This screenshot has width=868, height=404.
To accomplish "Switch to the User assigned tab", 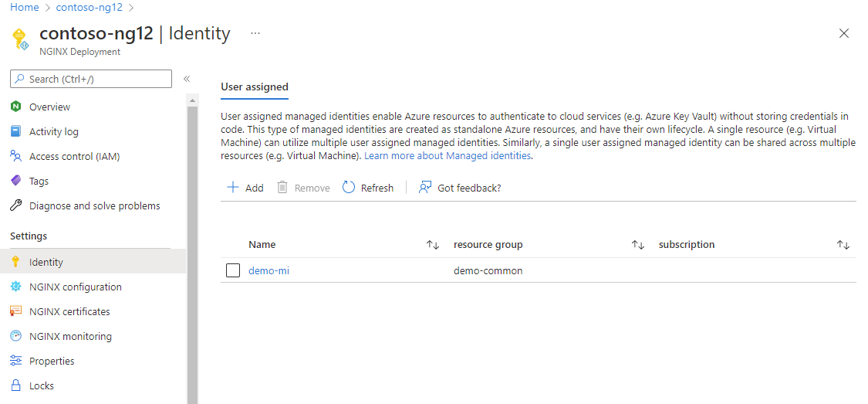I will click(x=255, y=87).
